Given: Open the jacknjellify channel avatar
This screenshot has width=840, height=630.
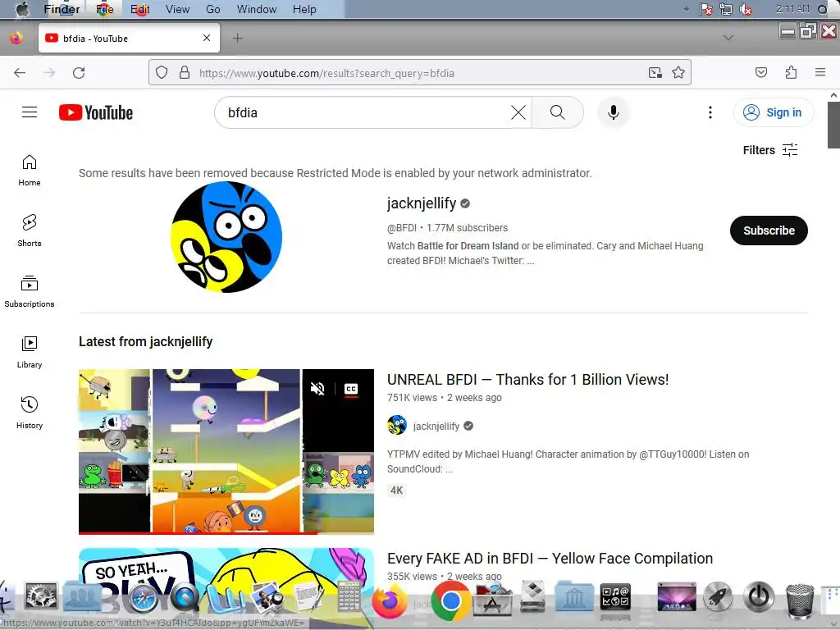Looking at the screenshot, I should coord(226,237).
